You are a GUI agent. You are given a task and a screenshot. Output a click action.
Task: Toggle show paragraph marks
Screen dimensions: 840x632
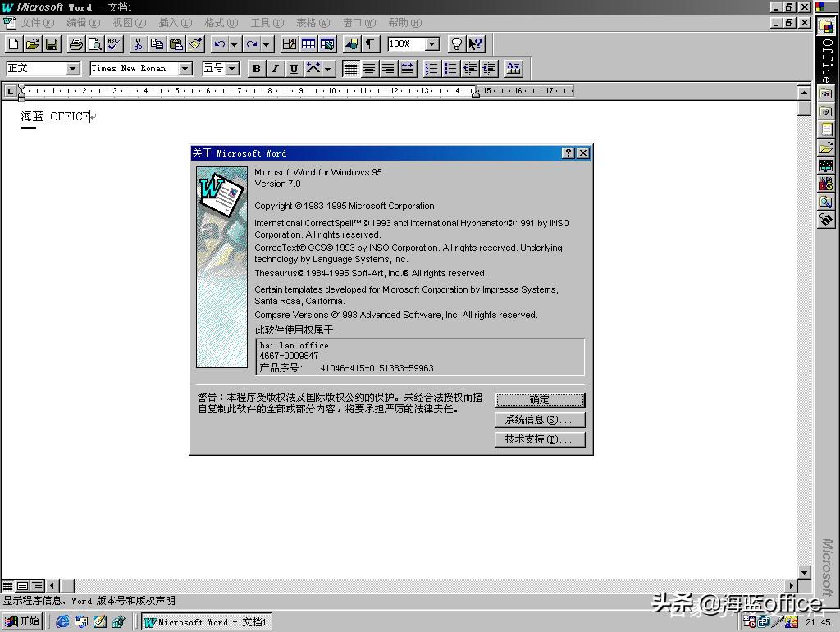click(x=370, y=44)
